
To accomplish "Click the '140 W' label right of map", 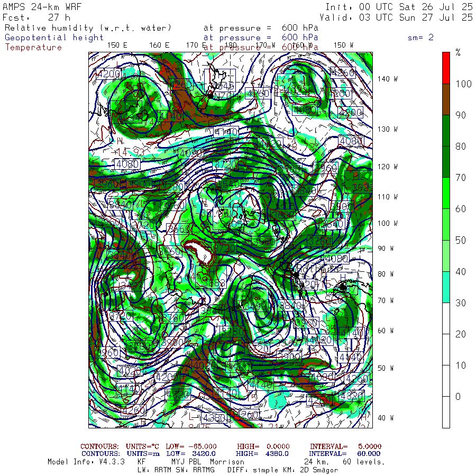I will point(387,79).
